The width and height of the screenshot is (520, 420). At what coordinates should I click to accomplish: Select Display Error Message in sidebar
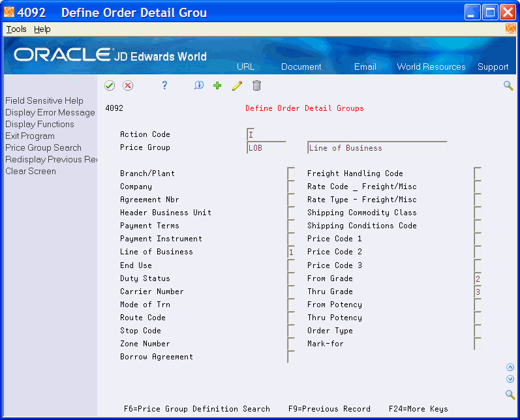click(x=50, y=112)
